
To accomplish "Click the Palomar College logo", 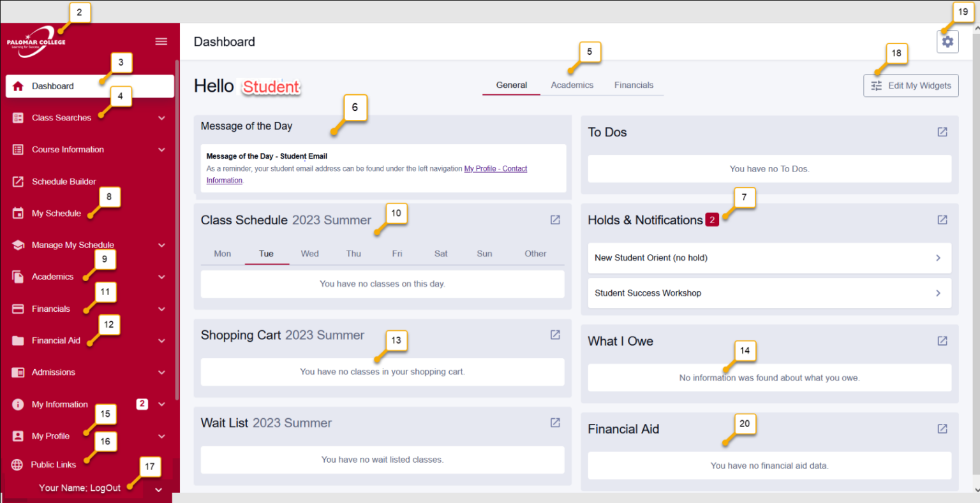I will [x=36, y=43].
